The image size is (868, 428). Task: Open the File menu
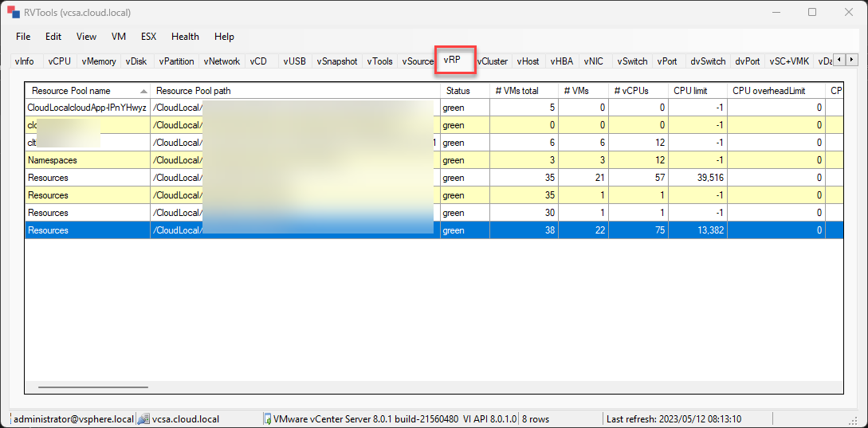[23, 37]
